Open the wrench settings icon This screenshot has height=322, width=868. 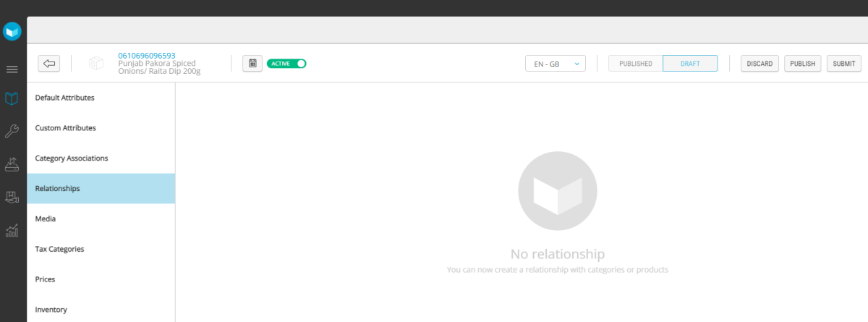click(x=12, y=131)
